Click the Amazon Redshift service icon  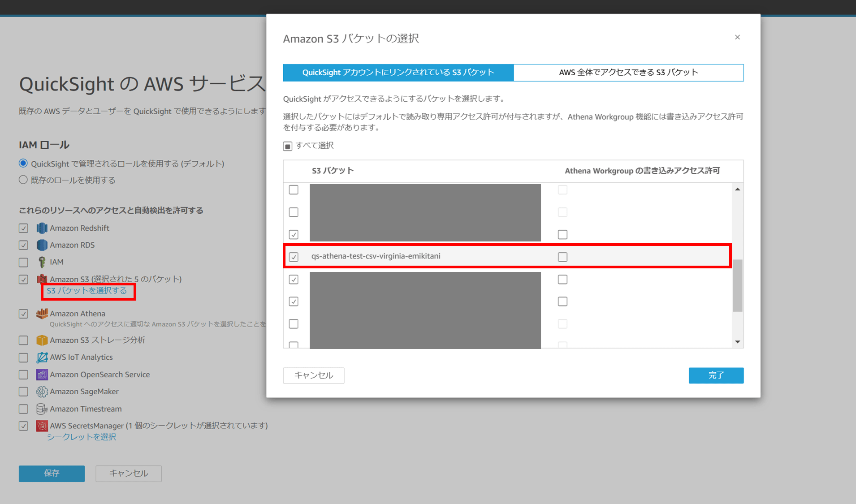click(42, 228)
